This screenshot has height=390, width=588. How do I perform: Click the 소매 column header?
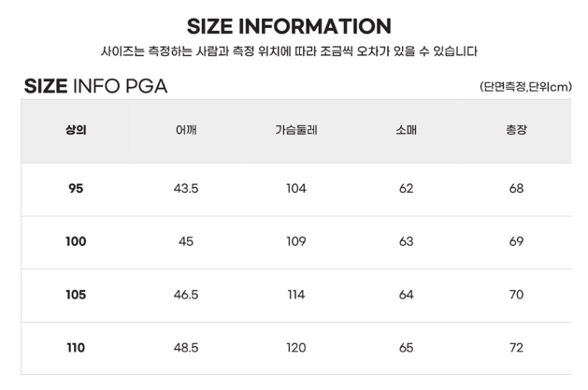406,130
